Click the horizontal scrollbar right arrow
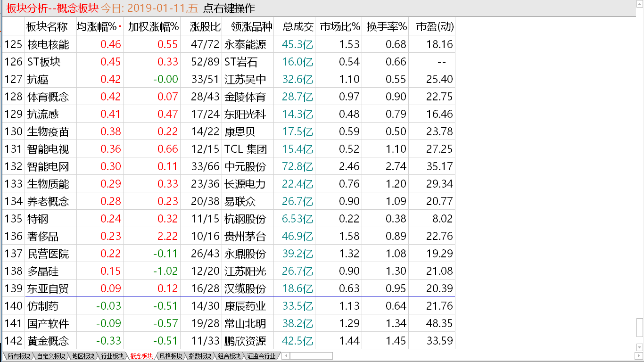 coord(639,355)
